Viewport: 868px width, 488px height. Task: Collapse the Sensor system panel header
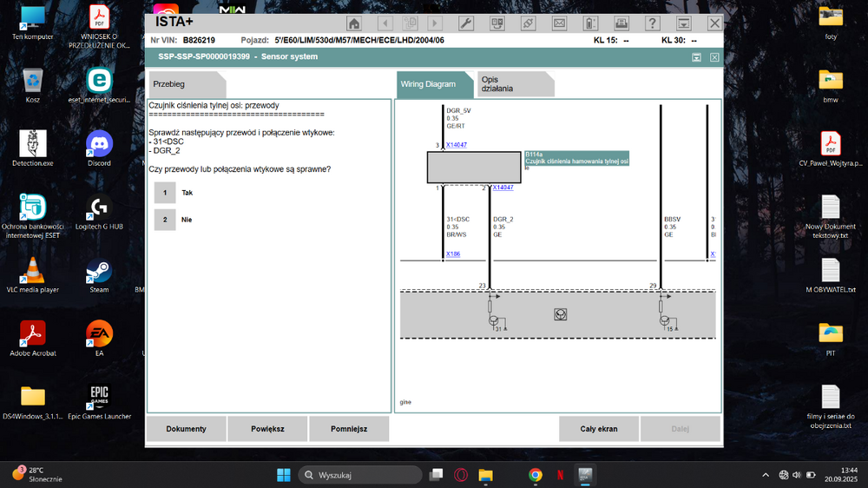tap(696, 57)
